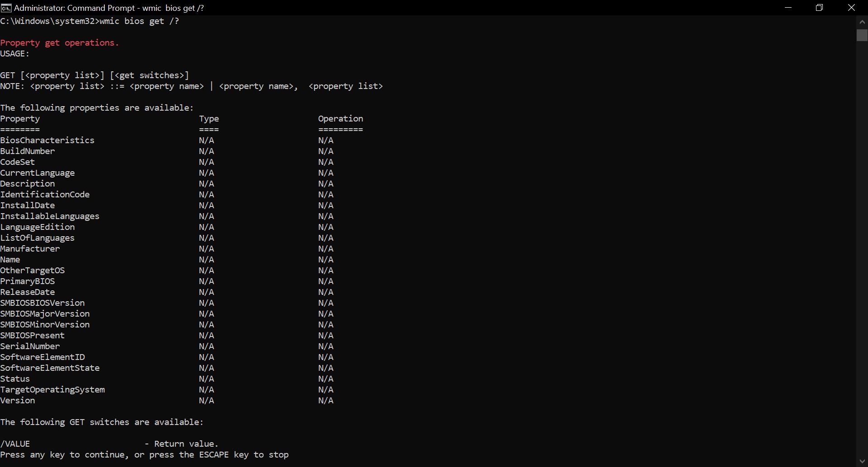Click the 'SMBIOSPresent' property name
Screen dimensions: 868x467
33,336
